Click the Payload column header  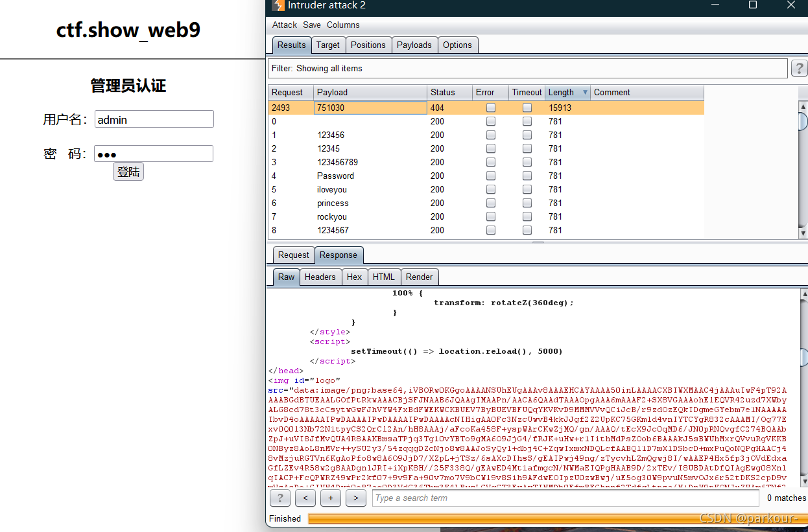(370, 92)
